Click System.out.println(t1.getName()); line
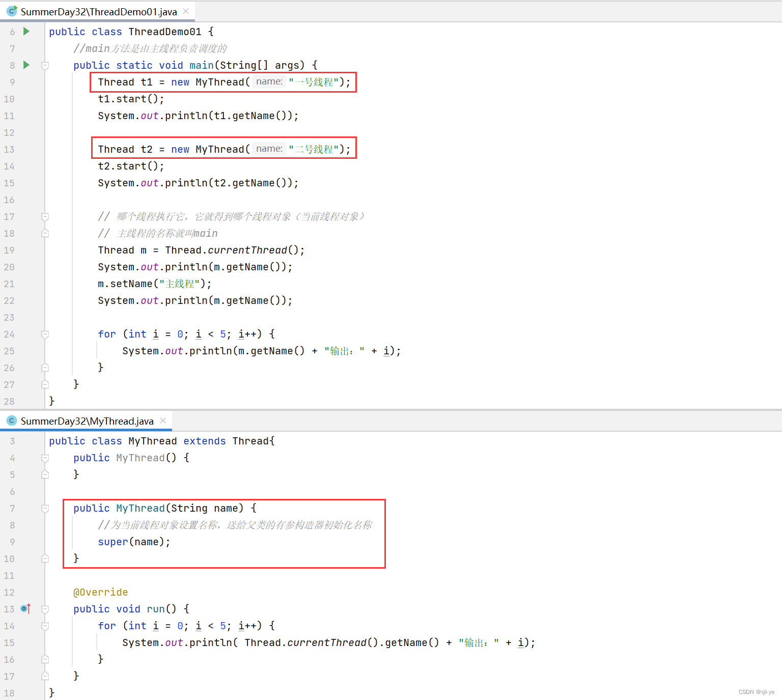Screen dimensions: 782x700 click(x=198, y=116)
